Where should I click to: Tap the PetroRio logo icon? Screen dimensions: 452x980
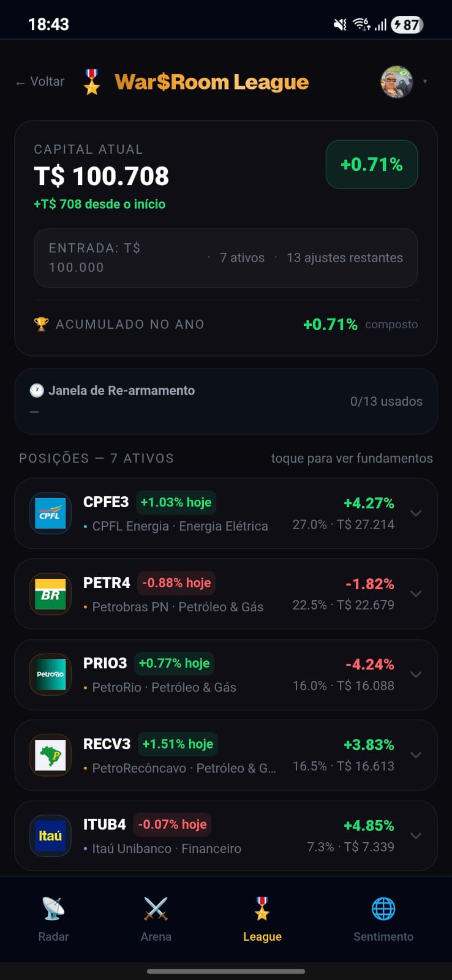tap(50, 674)
